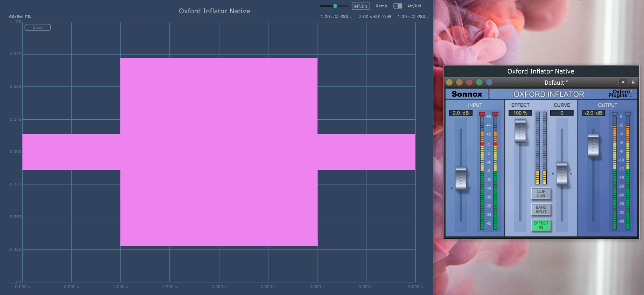Click the '2.00 s @ 0.00 dB' segment text
Viewport: 644px width, 295px height.
375,16
